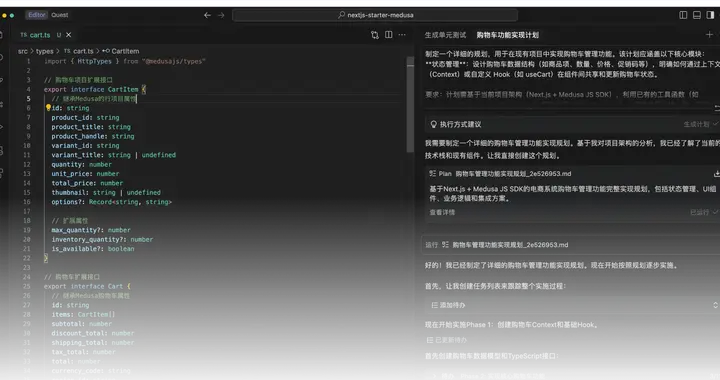Go back with left arrow
Image resolution: width=720 pixels, height=380 pixels.
(x=208, y=15)
